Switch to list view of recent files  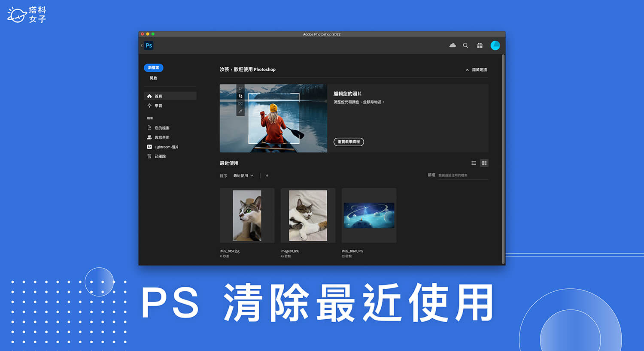coord(474,163)
